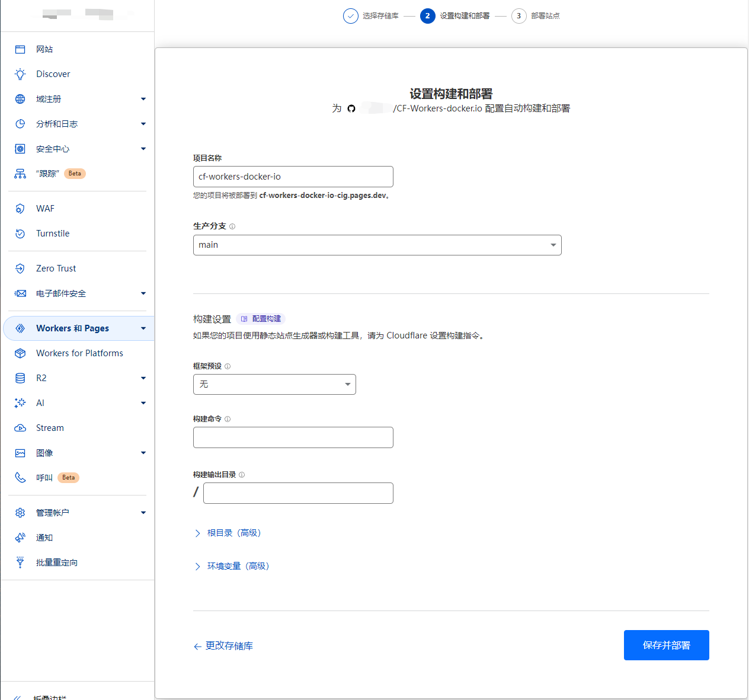Click the 批量重定向 icon
This screenshot has width=749, height=700.
coord(20,562)
